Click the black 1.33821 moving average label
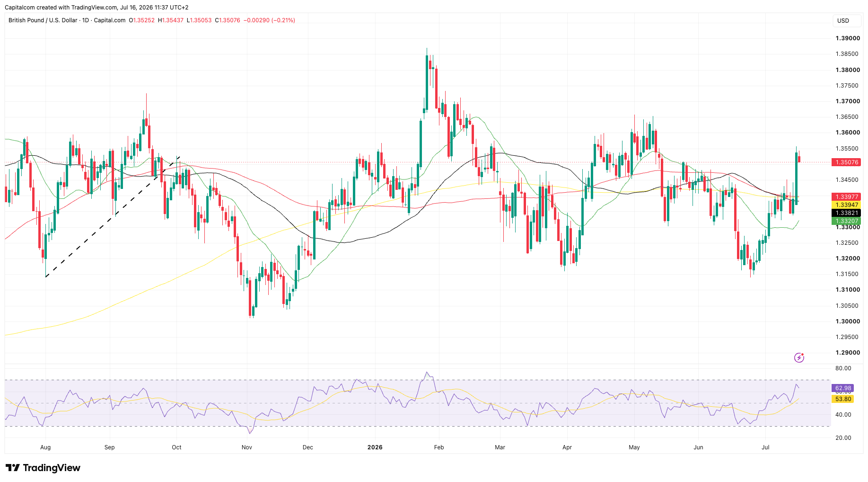This screenshot has height=482, width=868. tap(846, 213)
